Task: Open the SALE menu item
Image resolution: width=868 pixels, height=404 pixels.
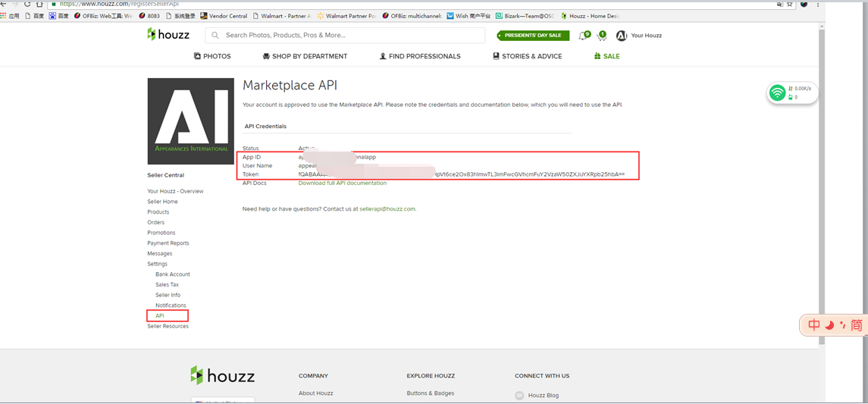Action: 606,56
